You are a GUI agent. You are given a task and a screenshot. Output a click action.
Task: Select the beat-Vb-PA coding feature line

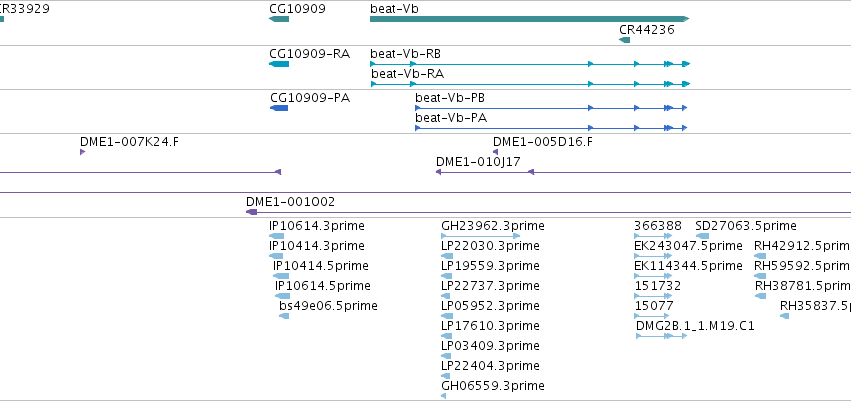click(x=551, y=128)
